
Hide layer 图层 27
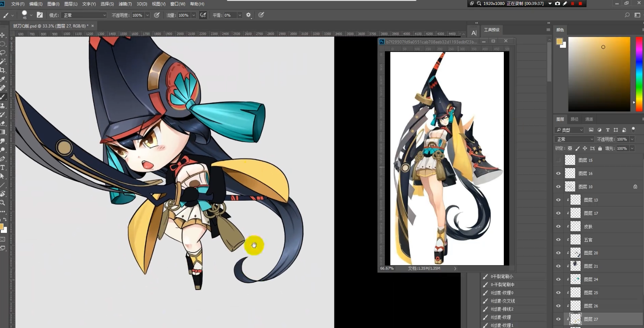[x=559, y=319]
